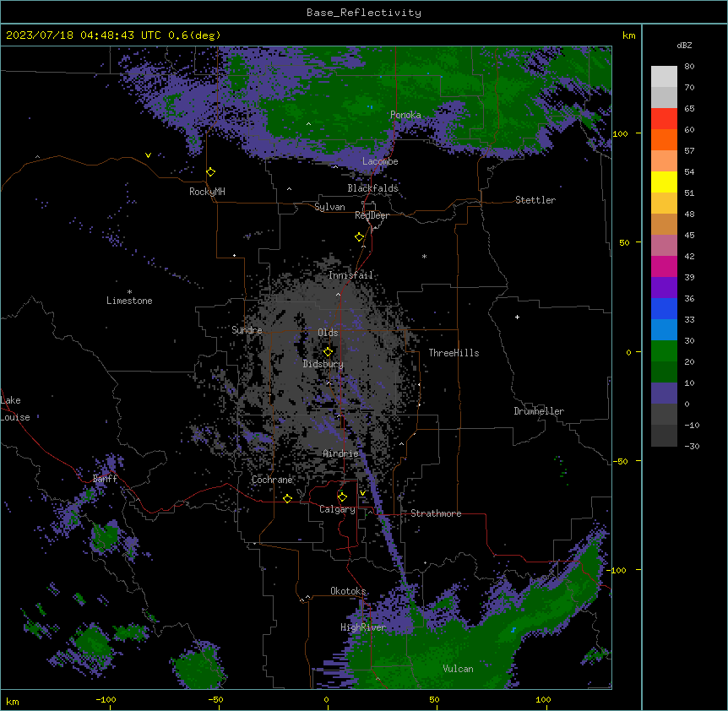Click the ThreeHills label
Screen dimensions: 728x711
(454, 353)
